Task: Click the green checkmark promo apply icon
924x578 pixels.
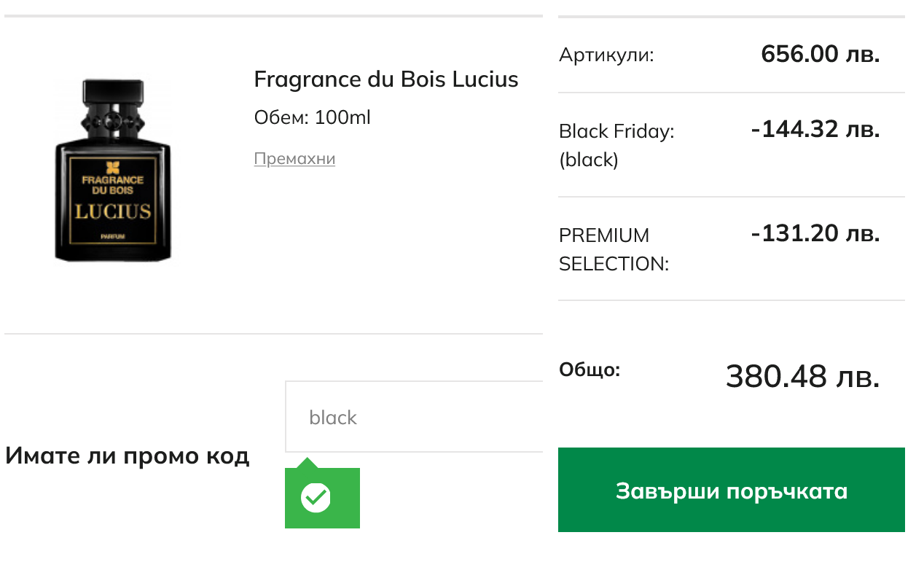Action: pos(316,498)
